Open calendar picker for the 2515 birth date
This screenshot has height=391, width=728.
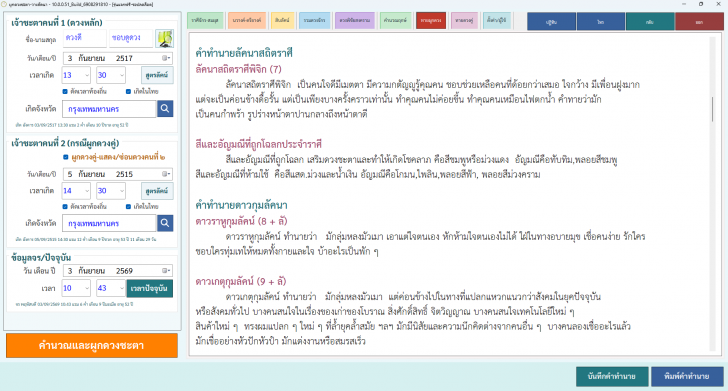point(166,174)
